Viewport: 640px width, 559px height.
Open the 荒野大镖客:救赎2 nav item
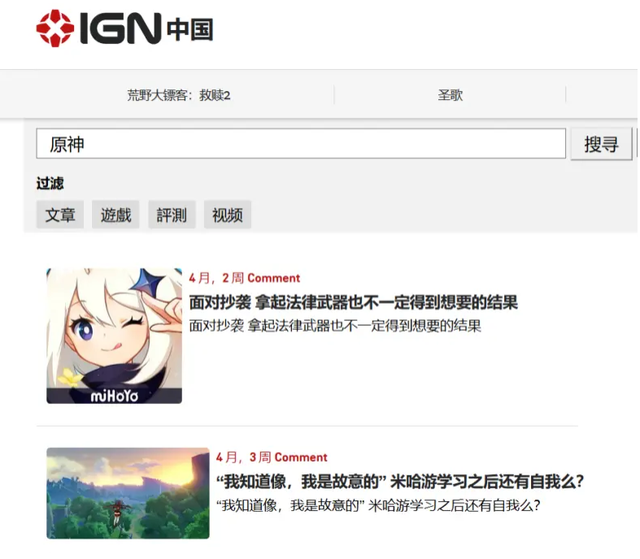click(x=179, y=95)
